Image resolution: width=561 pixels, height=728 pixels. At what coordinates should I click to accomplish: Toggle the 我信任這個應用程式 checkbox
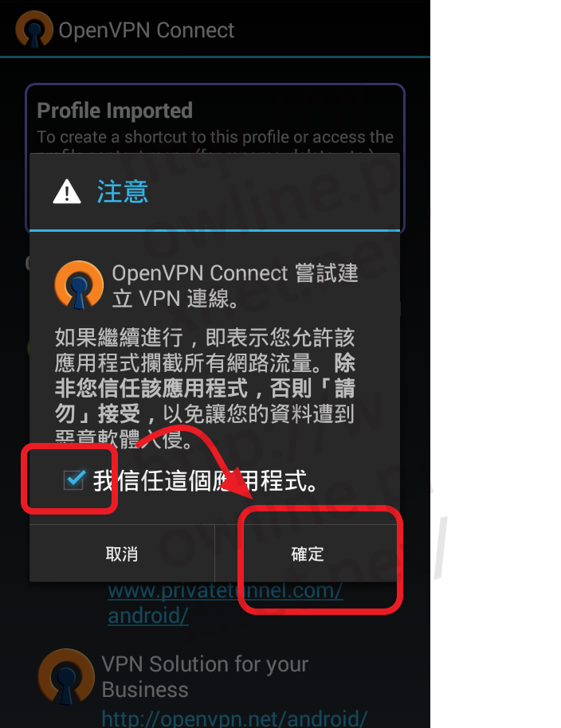[x=74, y=479]
